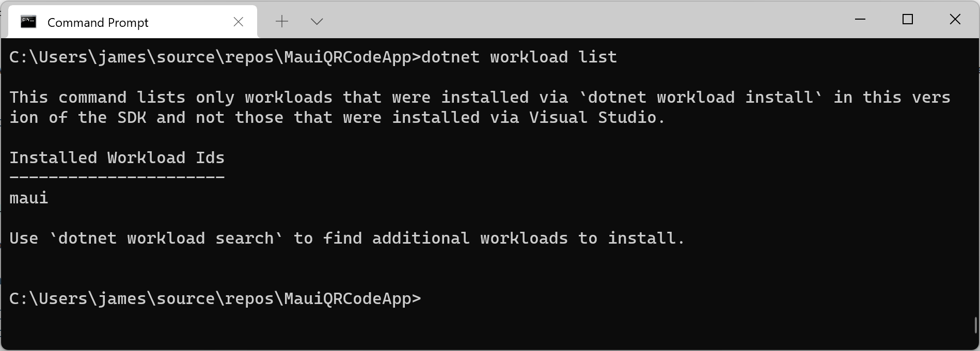Image resolution: width=980 pixels, height=351 pixels.
Task: Click the dashed separator under the heading
Action: coord(117,177)
